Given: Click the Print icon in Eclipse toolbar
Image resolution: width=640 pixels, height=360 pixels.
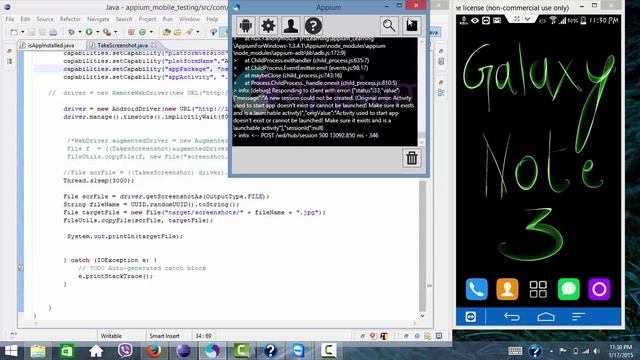Looking at the screenshot, I should pos(53,32).
